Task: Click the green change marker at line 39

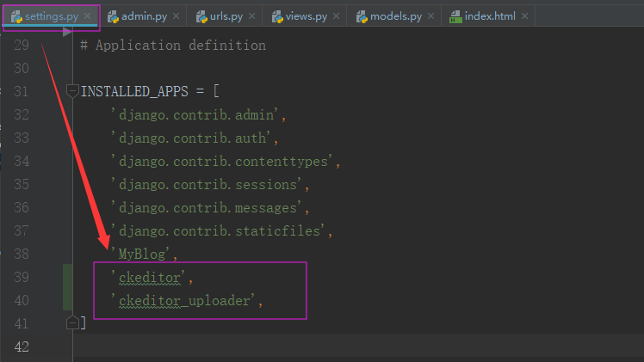Action: pyautogui.click(x=68, y=277)
